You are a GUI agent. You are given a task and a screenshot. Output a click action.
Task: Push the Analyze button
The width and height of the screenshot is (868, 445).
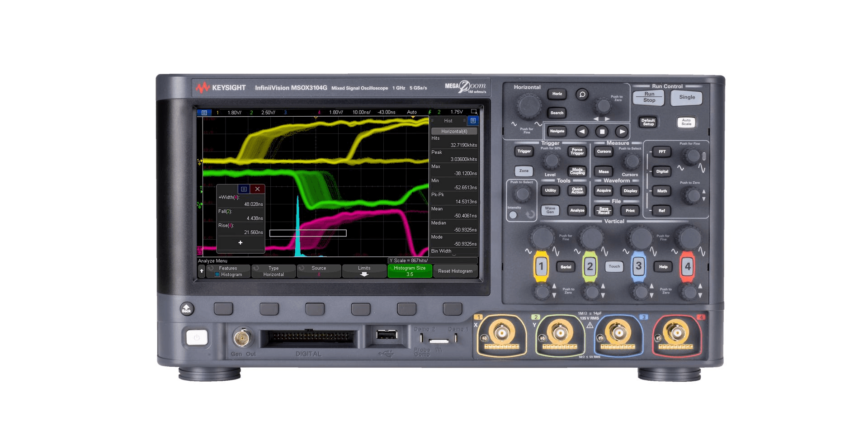pyautogui.click(x=577, y=210)
